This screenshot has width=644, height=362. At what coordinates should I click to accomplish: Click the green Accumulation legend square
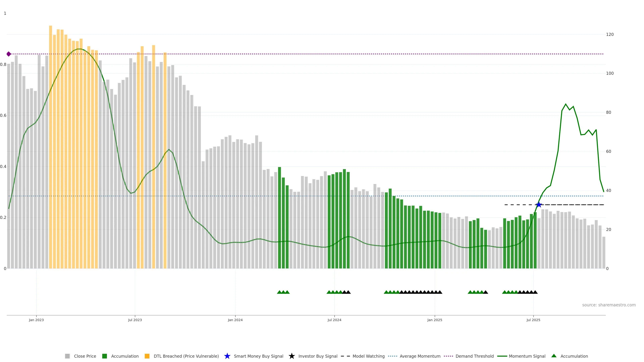coord(104,356)
